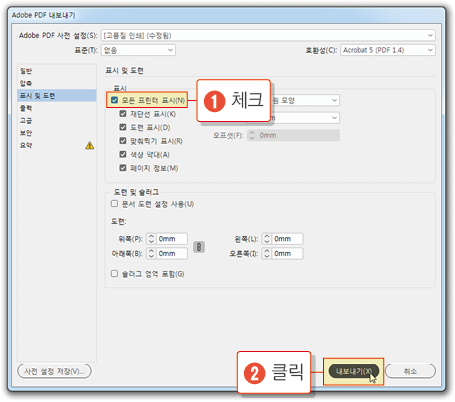Toggle 색상 막대(A) checkbox

click(123, 154)
